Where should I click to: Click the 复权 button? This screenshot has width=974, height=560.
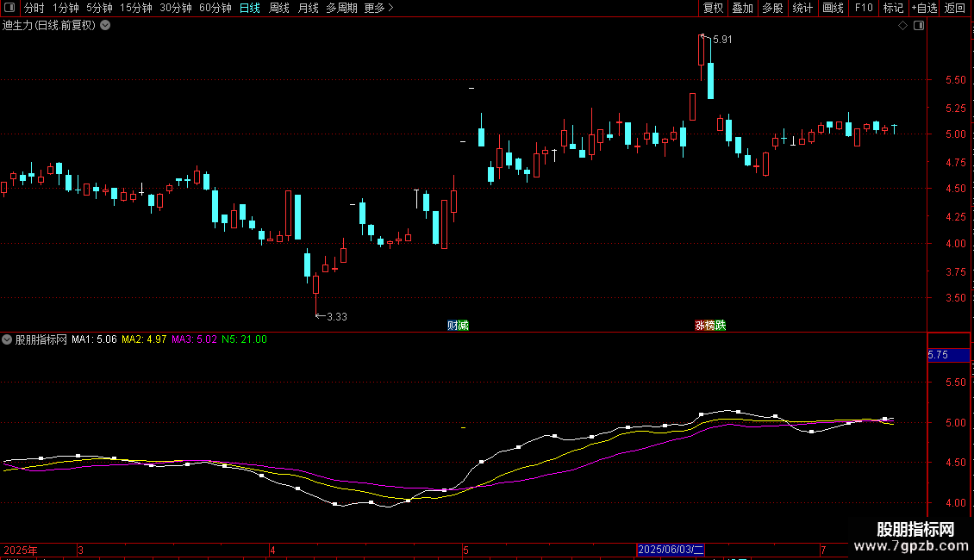tap(713, 8)
